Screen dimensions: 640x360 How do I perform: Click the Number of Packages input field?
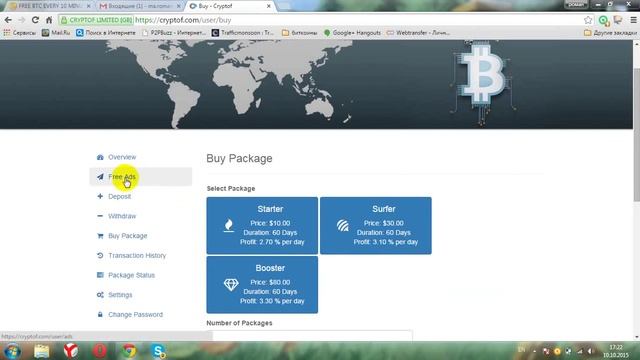[x=309, y=336]
